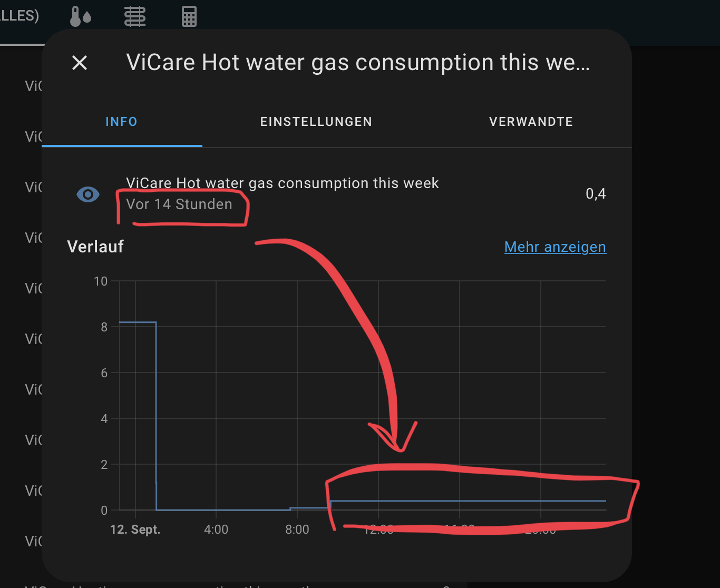The image size is (720, 588).
Task: Open the EINSTELLUNGEN tab
Action: [x=316, y=122]
